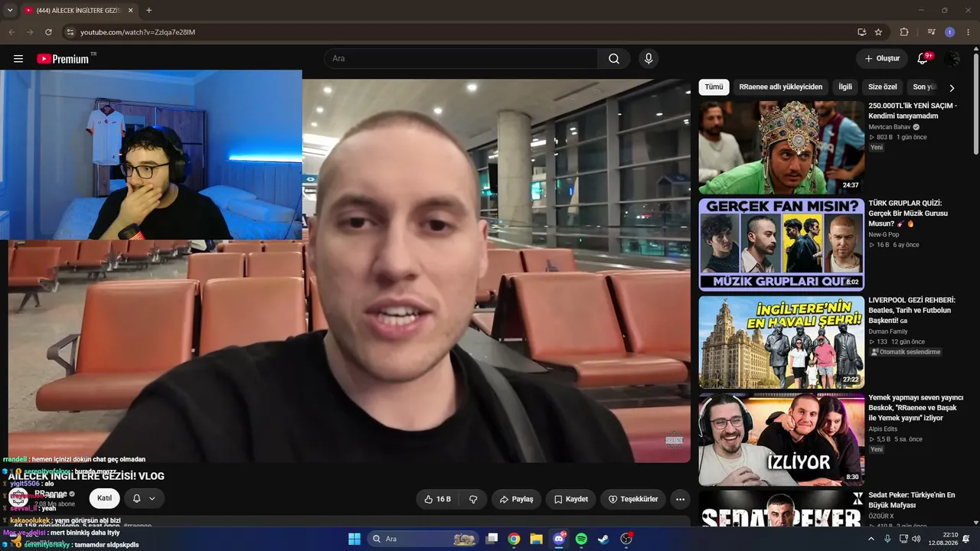View site information icon in address bar
980x551 pixels.
(x=70, y=32)
